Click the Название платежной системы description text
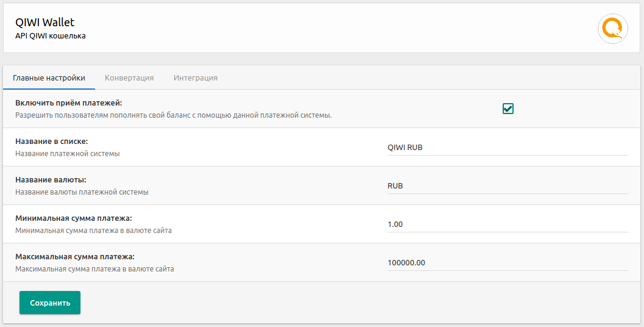The width and height of the screenshot is (644, 327). (67, 154)
